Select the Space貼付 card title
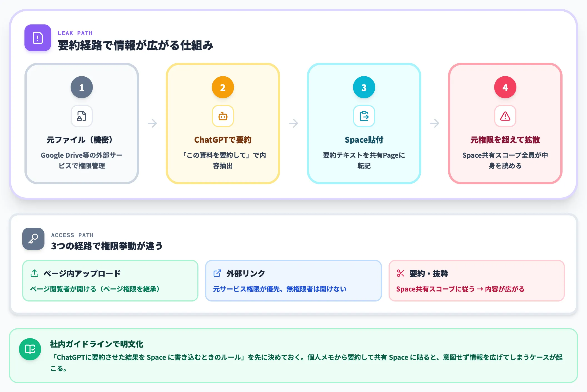 tap(364, 140)
